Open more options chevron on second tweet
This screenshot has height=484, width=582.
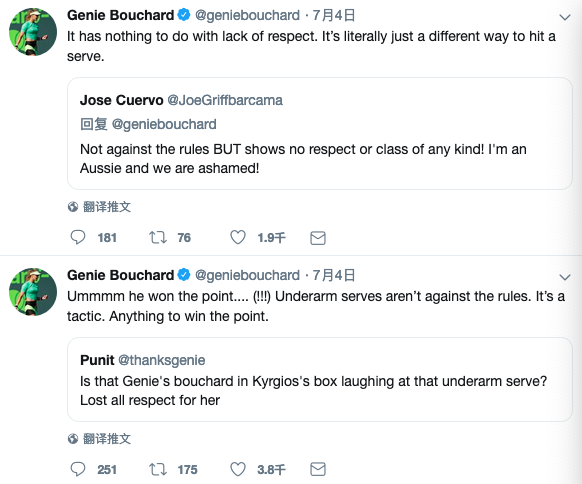(565, 277)
